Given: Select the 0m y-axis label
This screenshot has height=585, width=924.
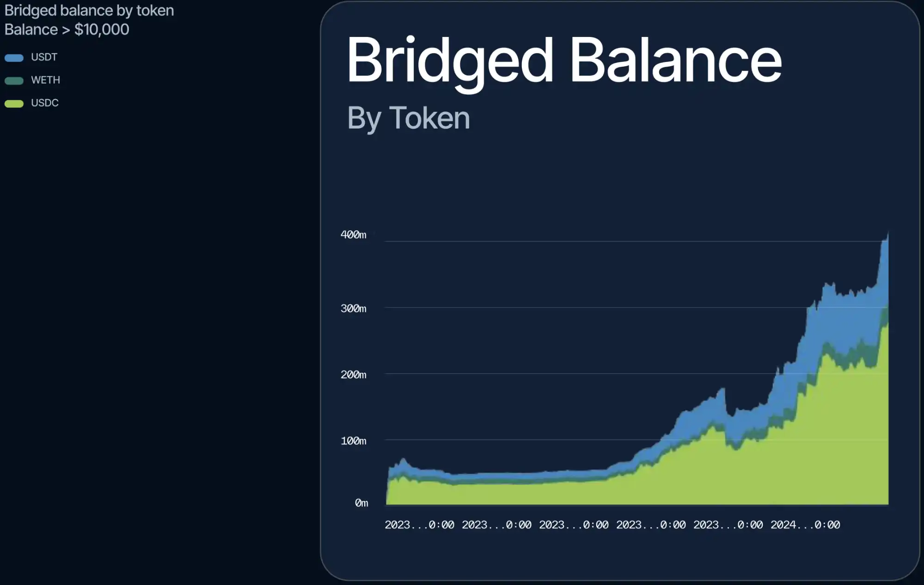Looking at the screenshot, I should click(361, 503).
